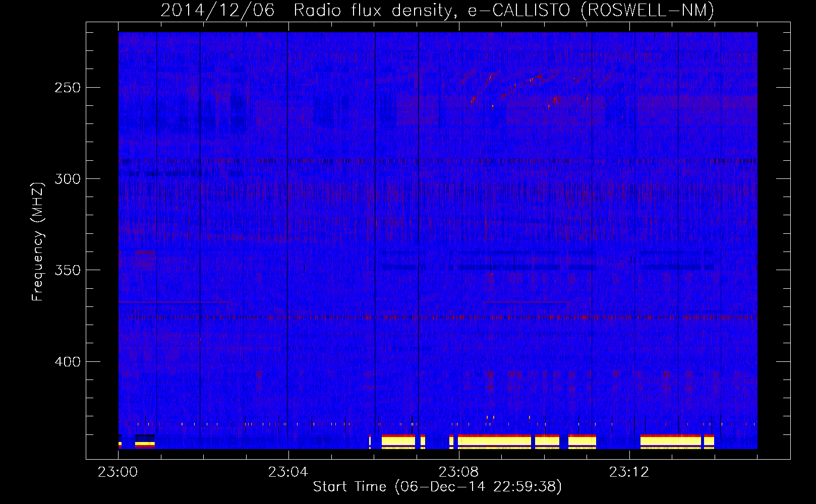Click the 23:12 time axis label
This screenshot has height=504, width=816.
pos(629,472)
